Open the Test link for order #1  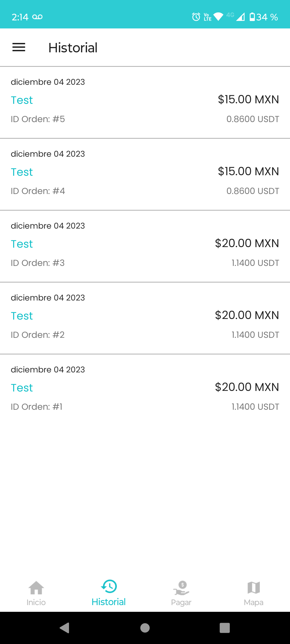click(22, 388)
